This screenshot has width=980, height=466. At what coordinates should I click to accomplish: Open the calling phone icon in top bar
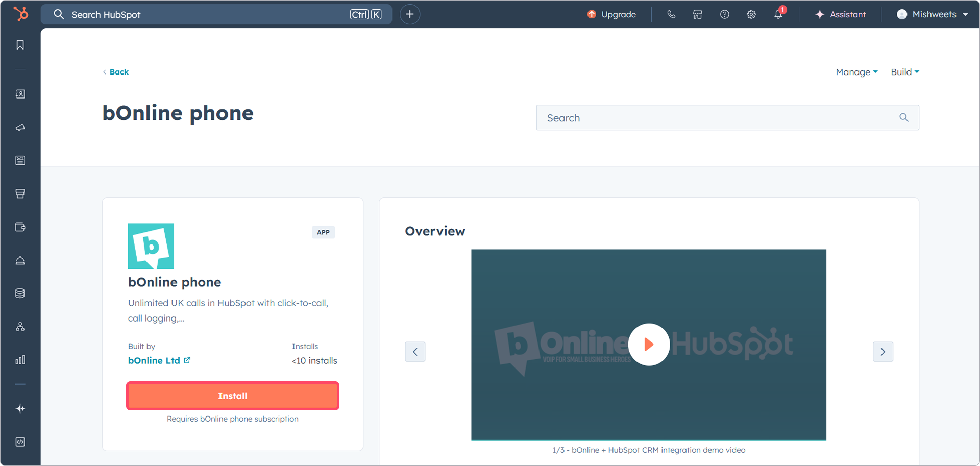coord(671,14)
